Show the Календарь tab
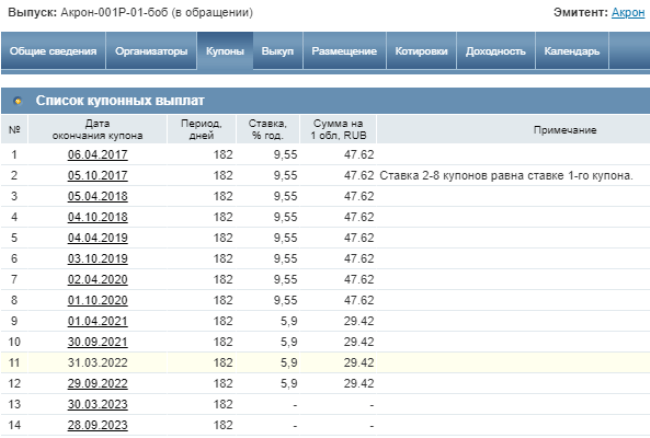Screen dimensions: 650x438 [572, 51]
